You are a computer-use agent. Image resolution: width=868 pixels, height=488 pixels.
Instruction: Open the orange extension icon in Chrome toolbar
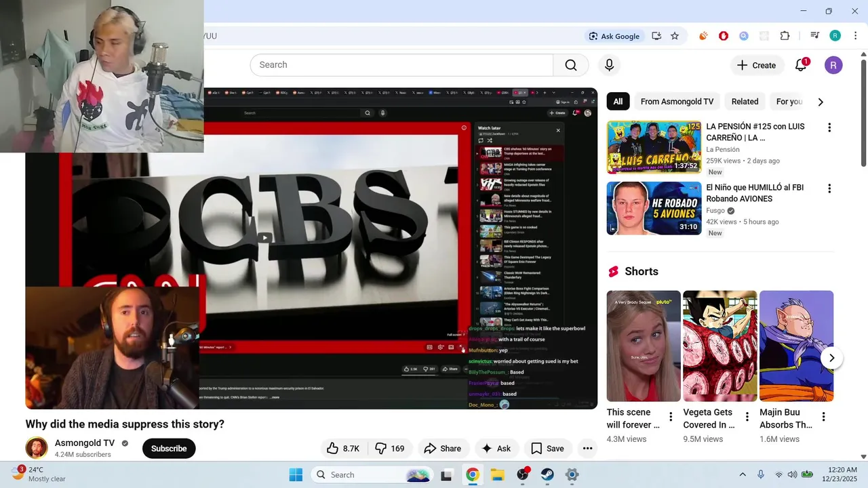tap(703, 36)
